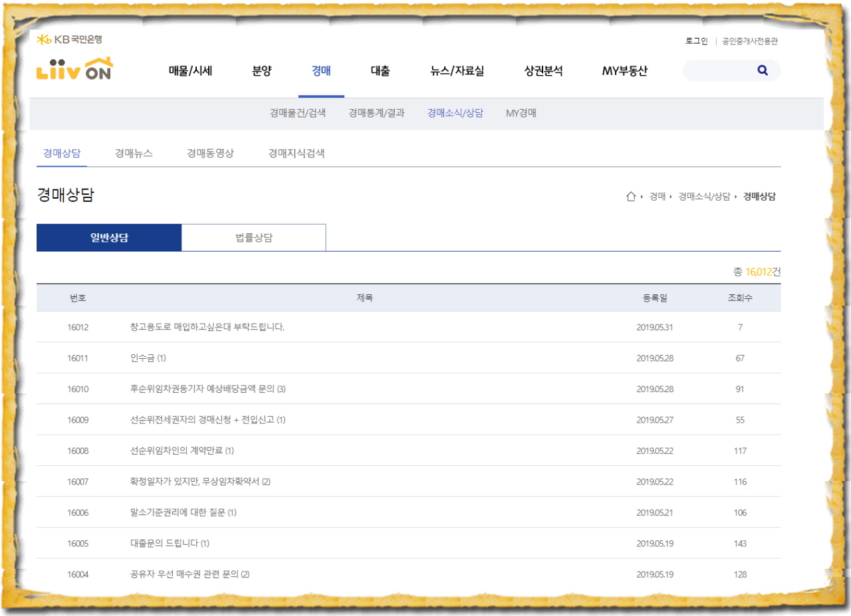Select MY경매 submenu
Screen dimensions: 851x616
pyautogui.click(x=521, y=113)
